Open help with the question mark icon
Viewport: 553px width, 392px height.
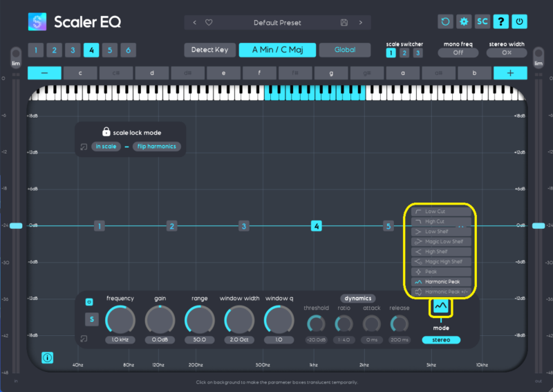(x=500, y=21)
